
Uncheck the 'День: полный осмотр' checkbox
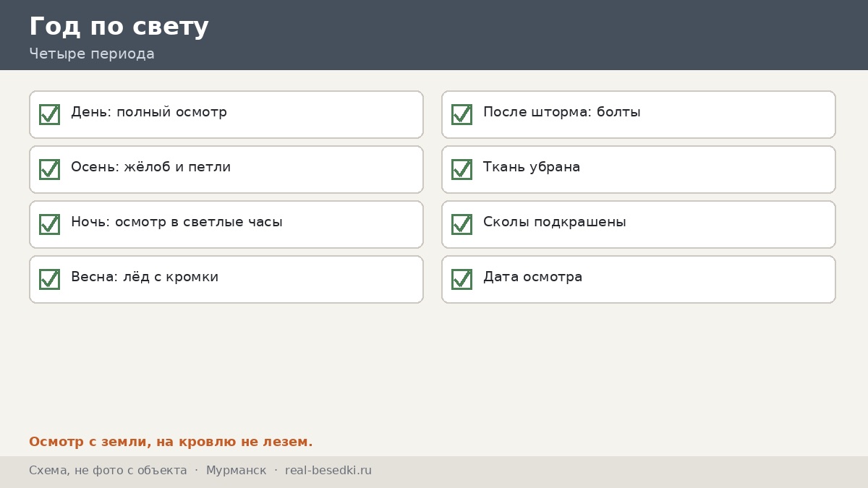(49, 114)
